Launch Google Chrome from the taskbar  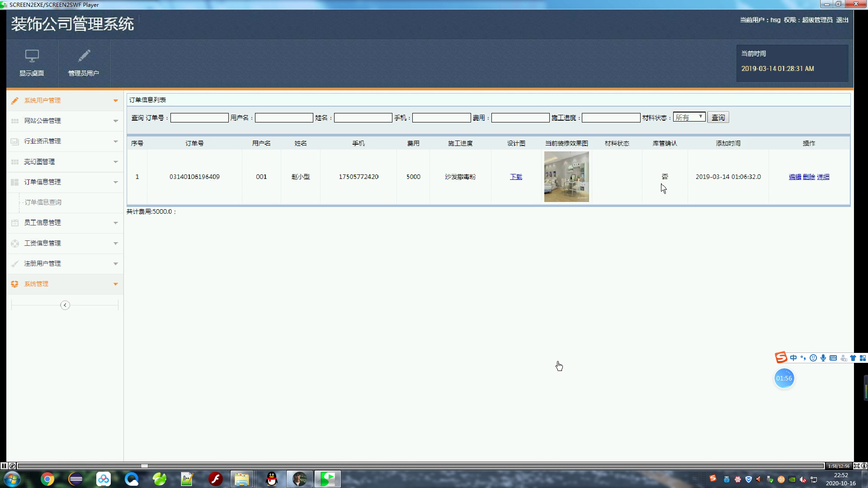47,479
